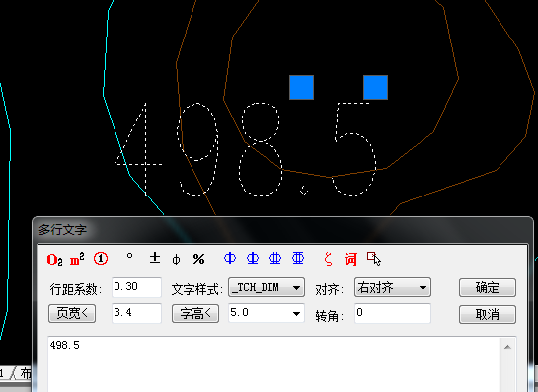Open the text height 5.0 dropdown
Image resolution: width=538 pixels, height=392 pixels.
pos(267,313)
